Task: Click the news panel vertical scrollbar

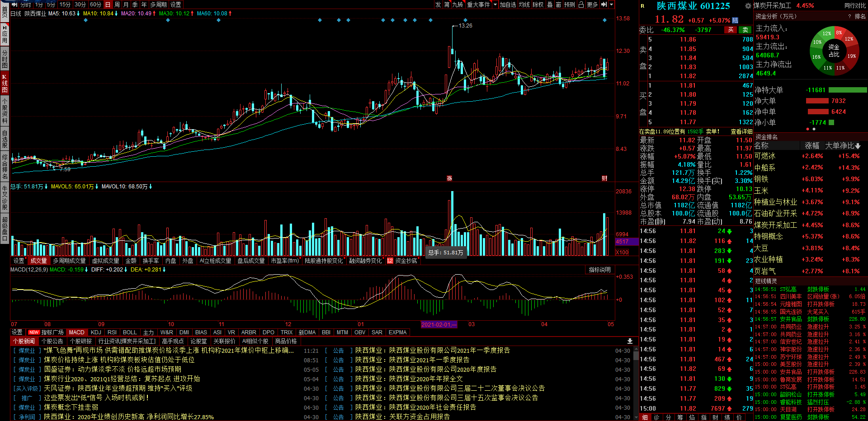Action: (636, 382)
